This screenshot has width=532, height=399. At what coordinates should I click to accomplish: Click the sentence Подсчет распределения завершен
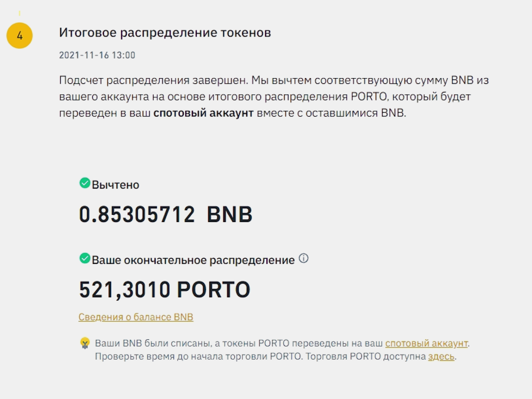point(153,80)
